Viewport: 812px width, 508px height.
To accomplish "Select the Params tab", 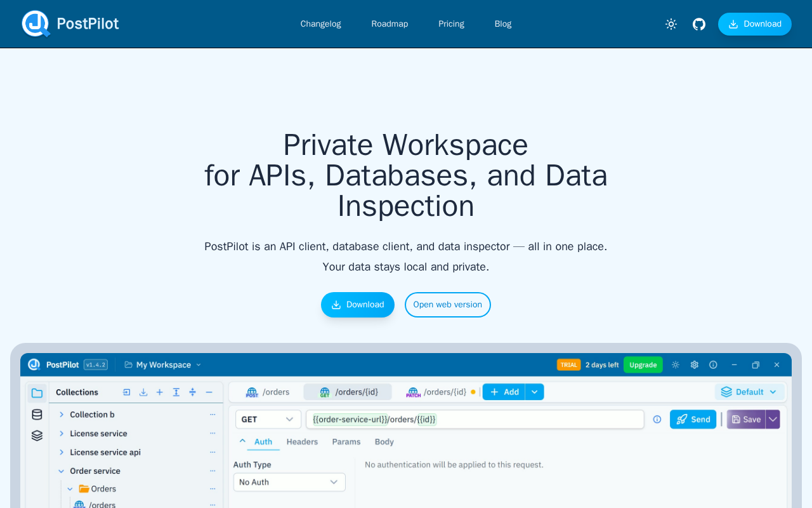I will click(x=346, y=442).
